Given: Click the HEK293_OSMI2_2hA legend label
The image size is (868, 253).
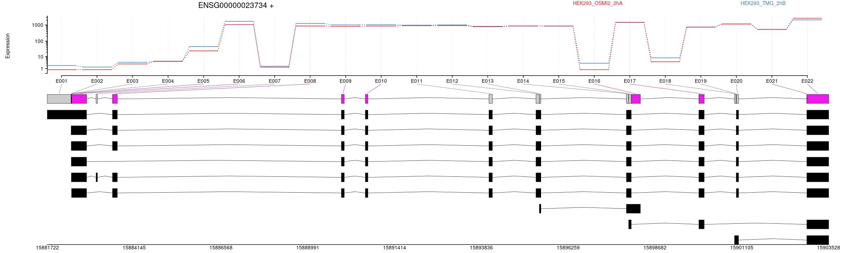Looking at the screenshot, I should (x=598, y=3).
